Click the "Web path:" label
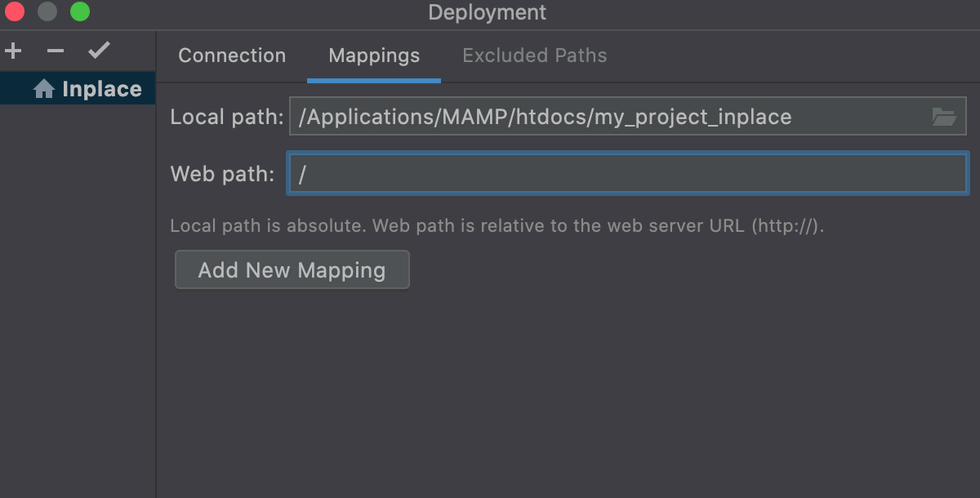Viewport: 980px width, 498px height. 222,174
